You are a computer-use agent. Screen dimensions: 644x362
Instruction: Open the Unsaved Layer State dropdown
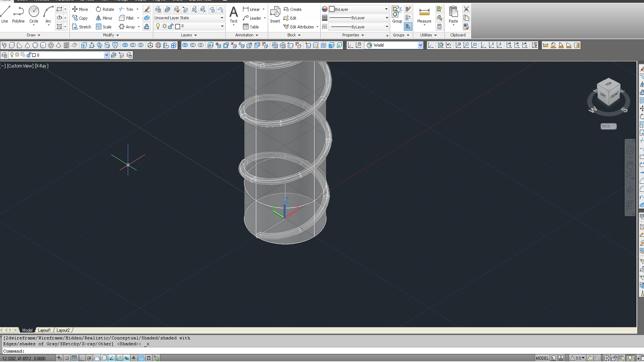click(x=189, y=18)
